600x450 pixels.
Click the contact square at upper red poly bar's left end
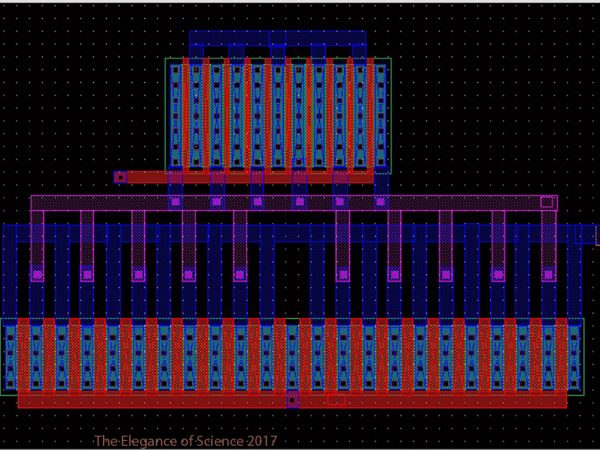point(121,177)
